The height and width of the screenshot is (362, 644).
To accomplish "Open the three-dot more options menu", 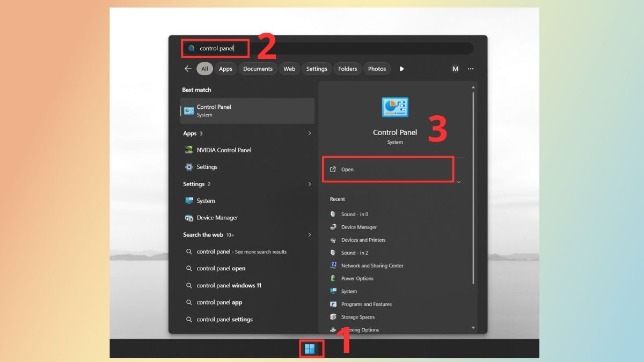I will point(471,69).
